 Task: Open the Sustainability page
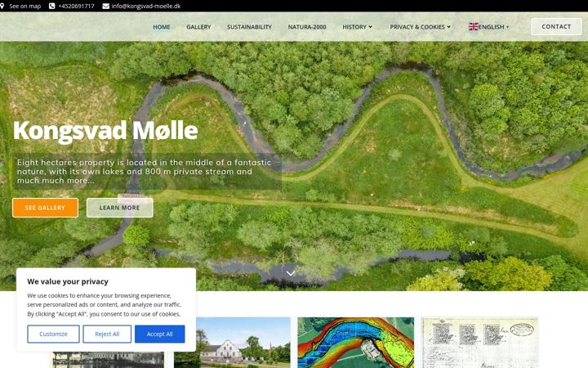point(249,27)
